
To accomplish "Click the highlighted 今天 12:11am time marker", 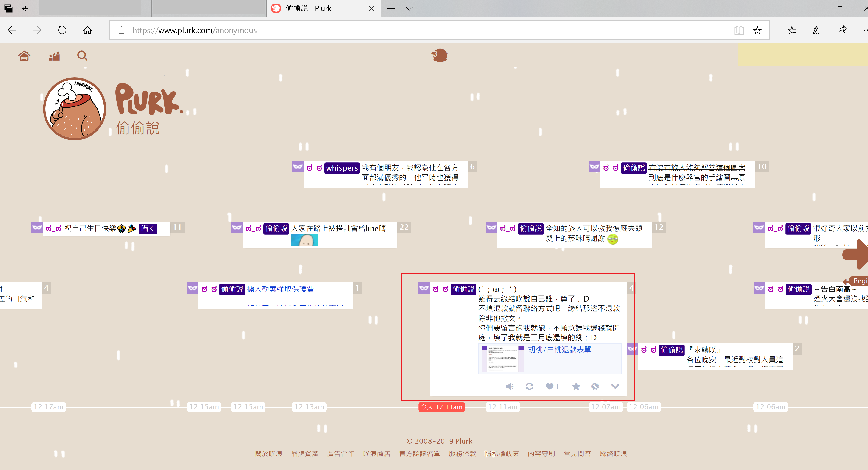I will [x=441, y=407].
